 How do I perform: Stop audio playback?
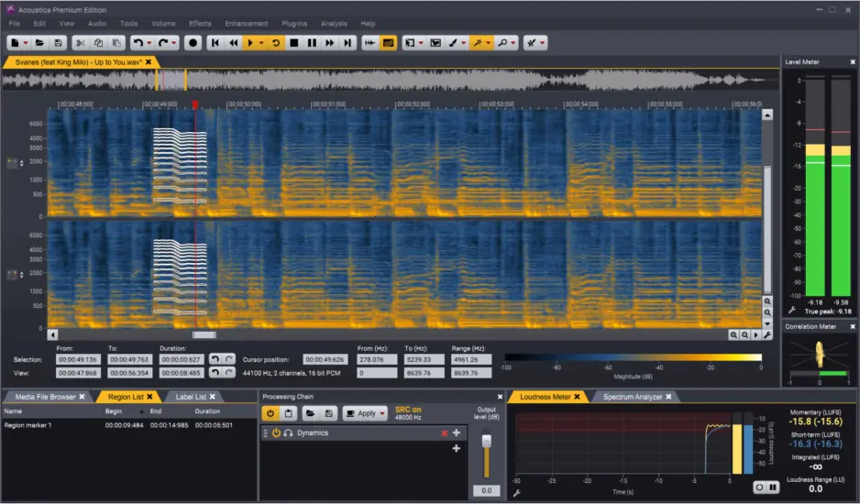294,42
